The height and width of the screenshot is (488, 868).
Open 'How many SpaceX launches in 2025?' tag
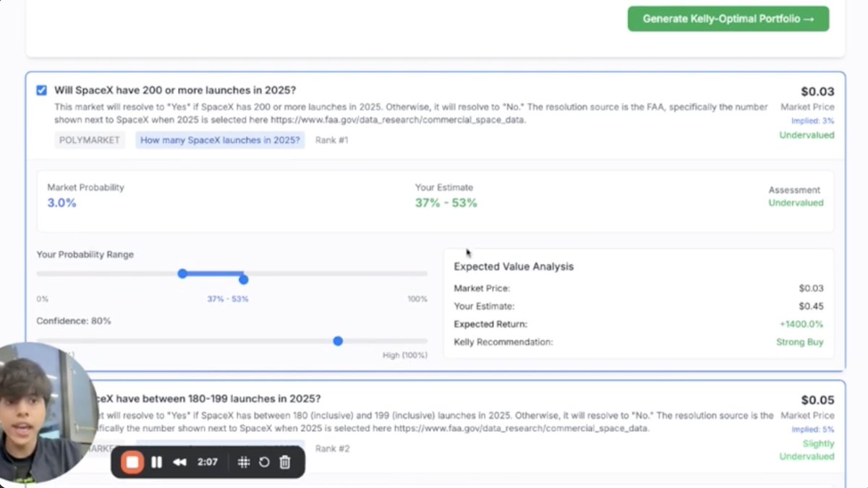(x=220, y=140)
